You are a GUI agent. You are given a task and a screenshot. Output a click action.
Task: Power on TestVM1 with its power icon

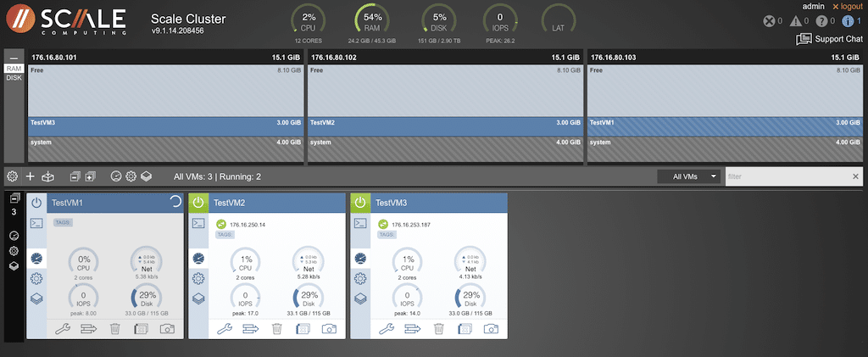tap(36, 203)
